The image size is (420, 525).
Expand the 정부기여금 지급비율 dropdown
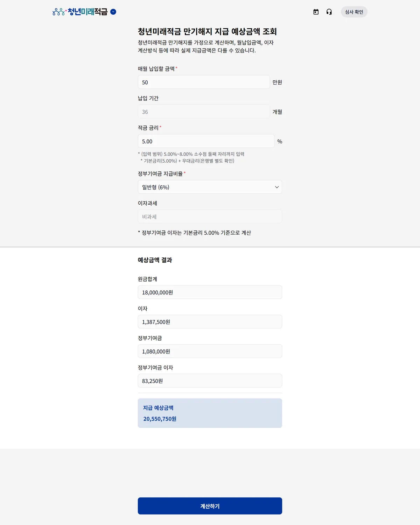pyautogui.click(x=210, y=187)
